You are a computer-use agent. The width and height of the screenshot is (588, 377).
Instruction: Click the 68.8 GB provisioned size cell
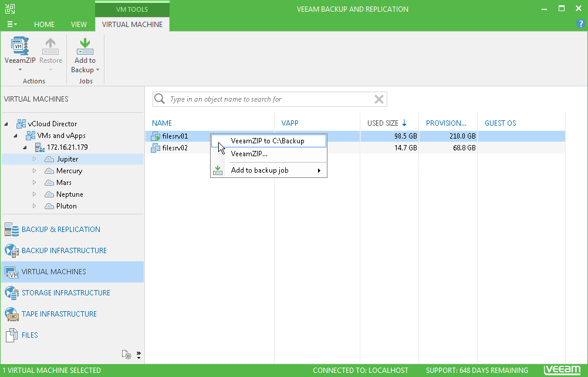coord(464,148)
